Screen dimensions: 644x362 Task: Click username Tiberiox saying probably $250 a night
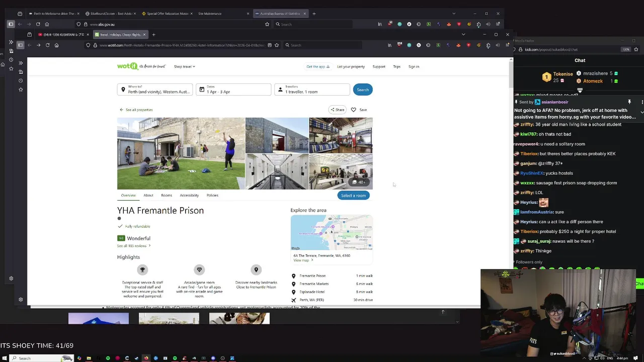529,231
